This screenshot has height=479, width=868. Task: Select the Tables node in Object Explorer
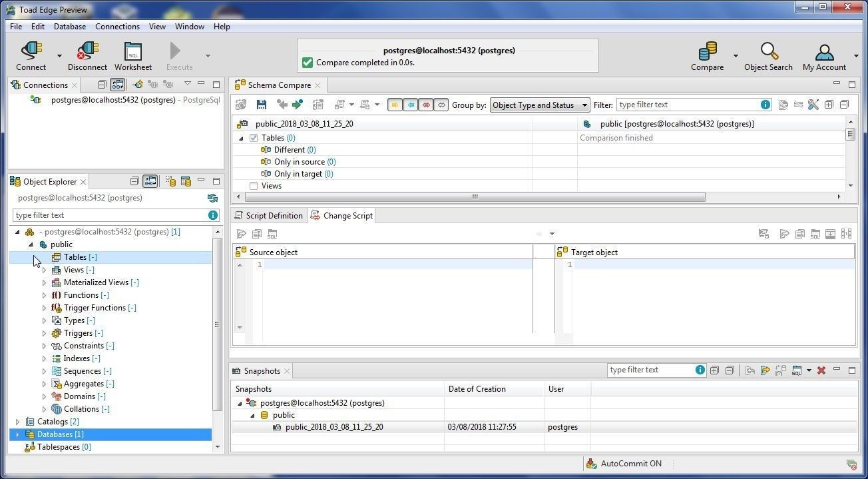pos(75,257)
